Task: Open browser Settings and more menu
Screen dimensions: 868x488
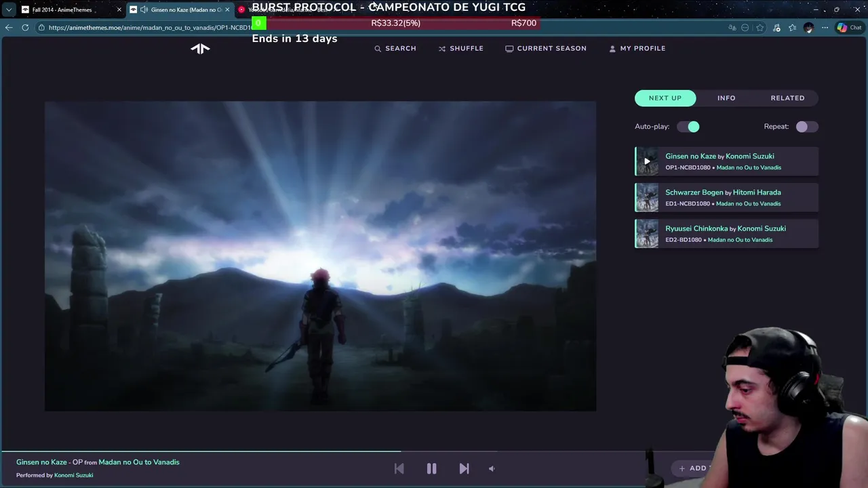Action: point(825,28)
